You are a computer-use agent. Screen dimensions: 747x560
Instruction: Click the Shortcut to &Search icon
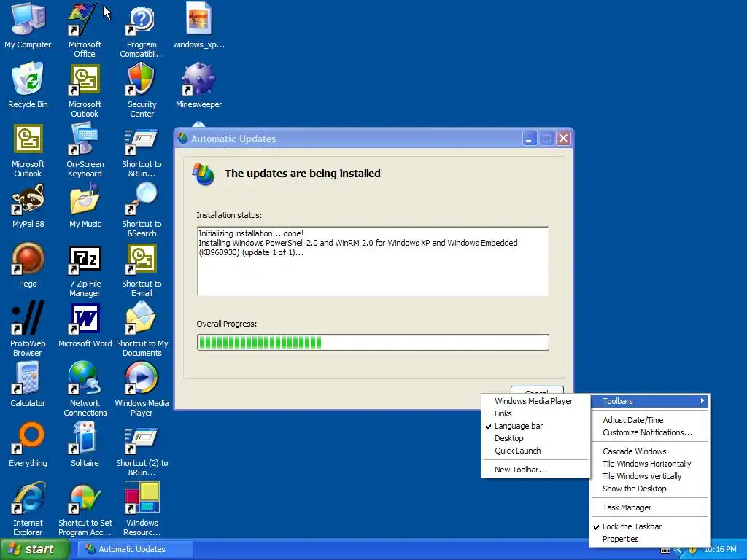[x=142, y=198]
